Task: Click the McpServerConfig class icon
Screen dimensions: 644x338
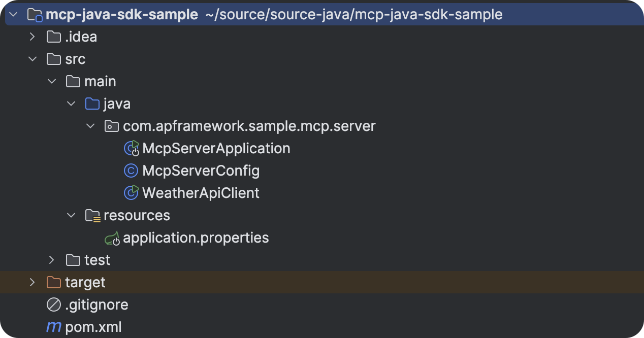Action: pyautogui.click(x=131, y=171)
